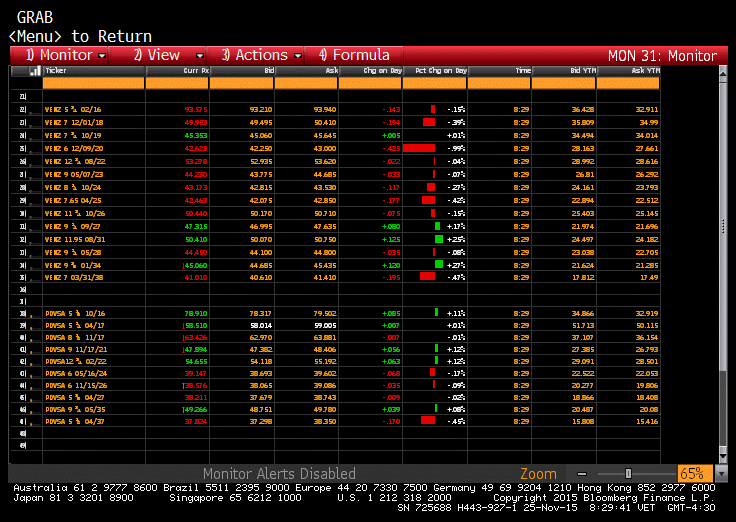Click the orange filter field under Ask
This screenshot has width=736, height=522.
pyautogui.click(x=306, y=83)
